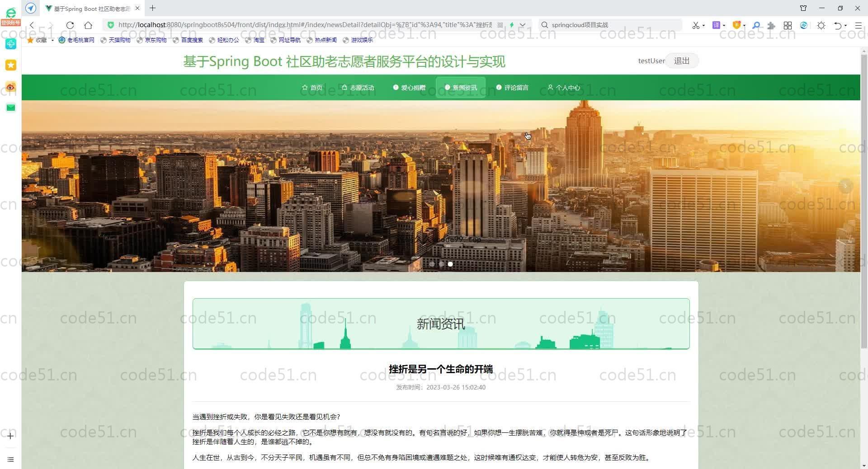Open the yellow star favorites sidebar icon
The image size is (868, 469).
click(x=11, y=65)
